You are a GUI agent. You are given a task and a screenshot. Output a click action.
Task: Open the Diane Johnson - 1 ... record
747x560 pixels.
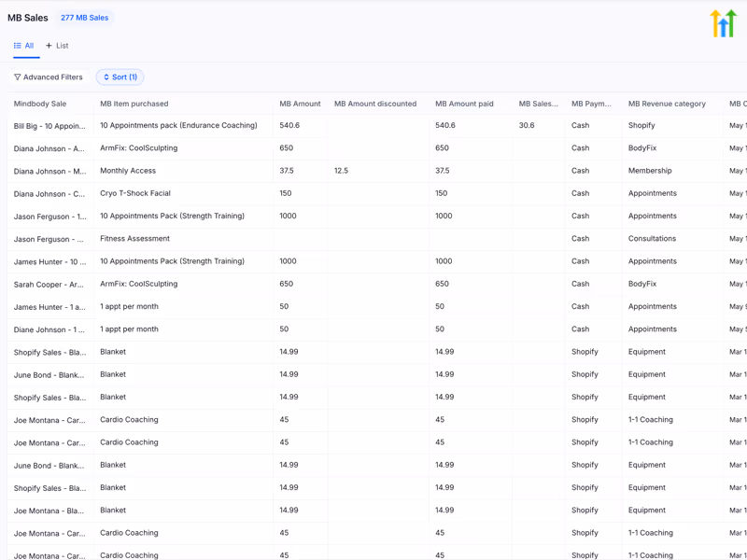(49, 329)
